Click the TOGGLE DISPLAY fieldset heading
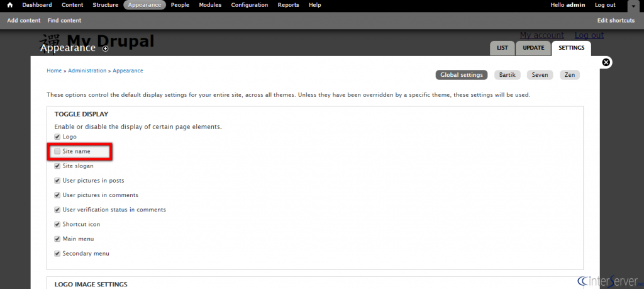 click(81, 114)
